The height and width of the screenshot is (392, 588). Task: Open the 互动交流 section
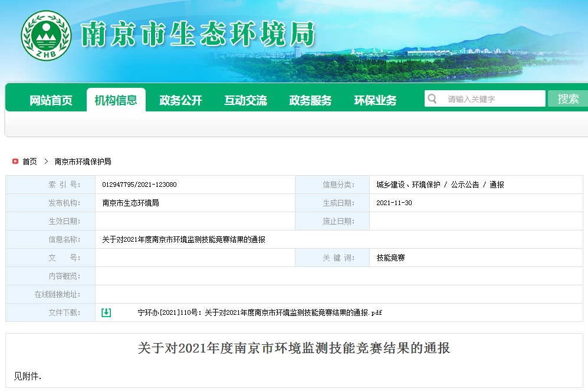click(245, 101)
